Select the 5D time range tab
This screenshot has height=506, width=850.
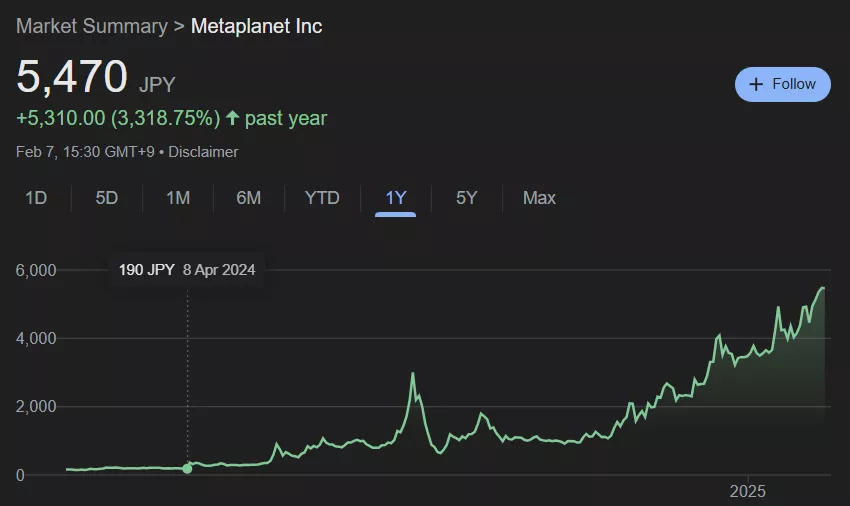tap(107, 198)
